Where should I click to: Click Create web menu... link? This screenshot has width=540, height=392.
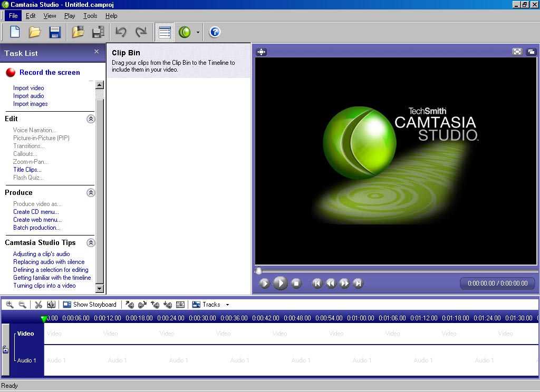coord(37,220)
